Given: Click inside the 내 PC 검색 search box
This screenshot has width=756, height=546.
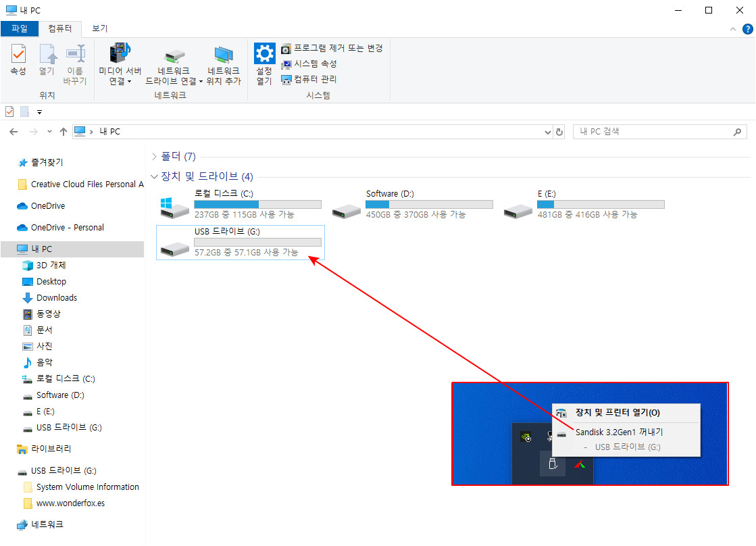Looking at the screenshot, I should pyautogui.click(x=649, y=131).
